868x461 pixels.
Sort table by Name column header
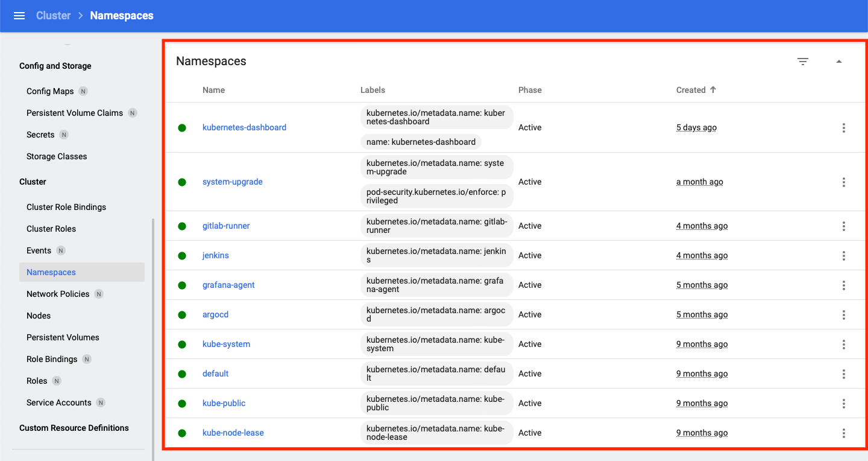[x=213, y=90]
